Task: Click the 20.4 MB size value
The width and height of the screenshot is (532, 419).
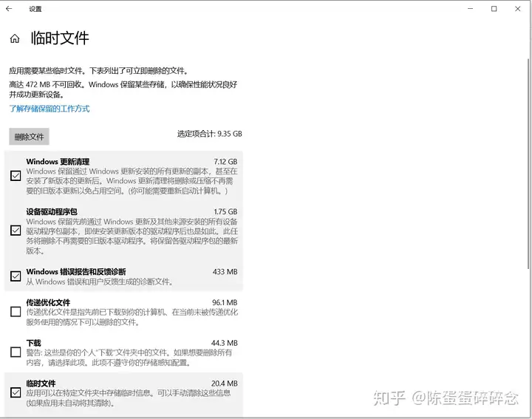Action: [225, 384]
